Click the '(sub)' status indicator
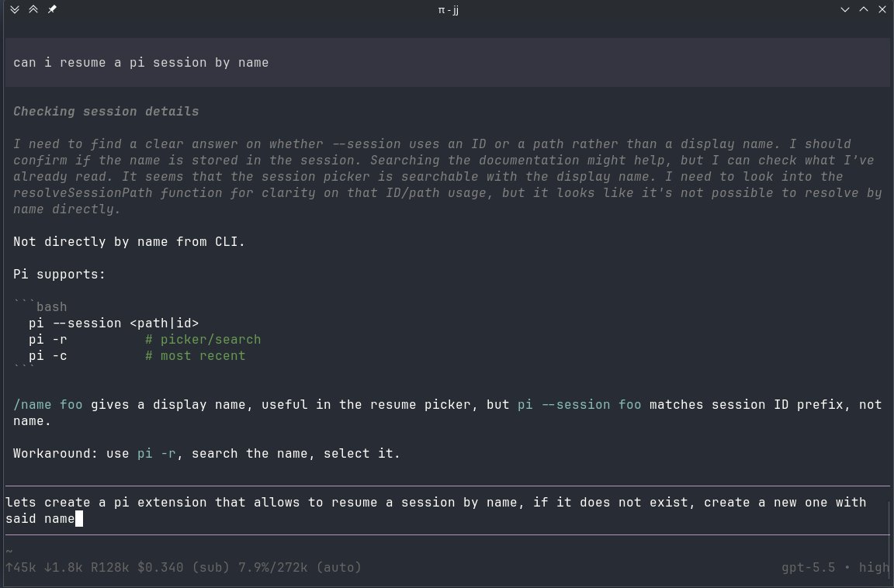This screenshot has width=894, height=588. tap(210, 568)
